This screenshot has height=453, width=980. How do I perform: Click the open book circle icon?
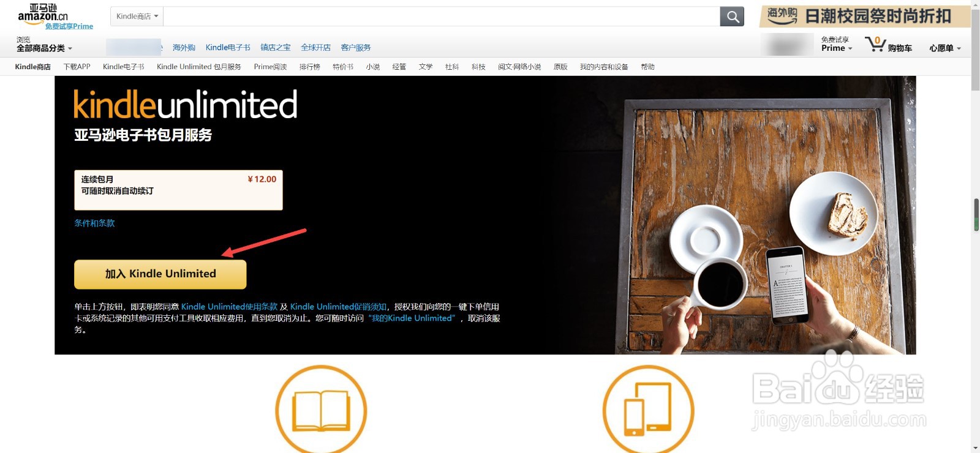pos(321,411)
